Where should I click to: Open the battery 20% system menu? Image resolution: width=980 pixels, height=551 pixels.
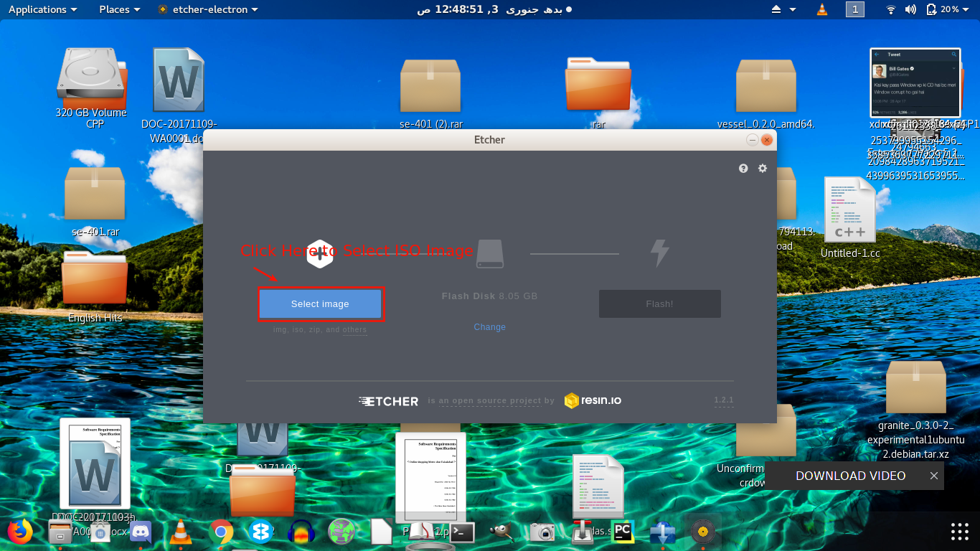(x=948, y=9)
